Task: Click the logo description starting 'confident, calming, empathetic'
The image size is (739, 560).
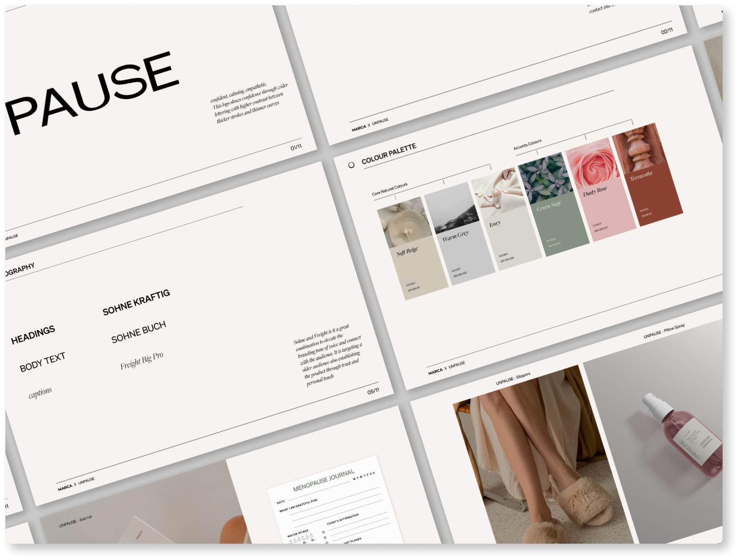Action: click(x=249, y=102)
